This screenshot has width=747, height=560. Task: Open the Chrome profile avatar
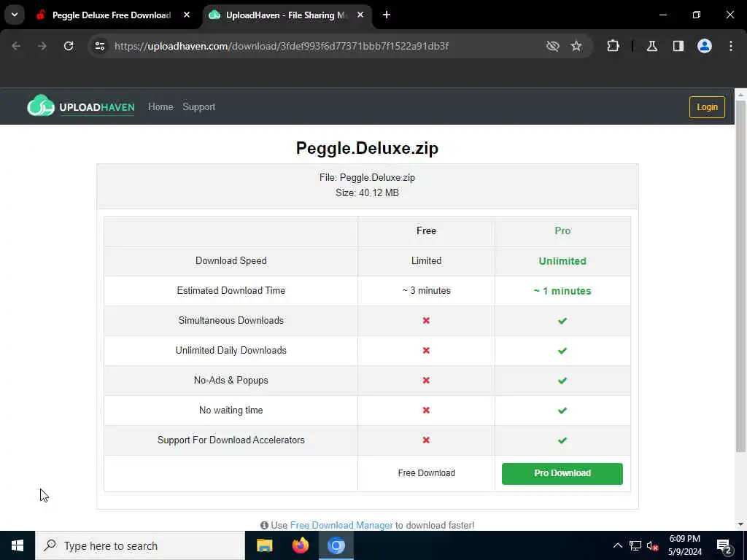(705, 46)
